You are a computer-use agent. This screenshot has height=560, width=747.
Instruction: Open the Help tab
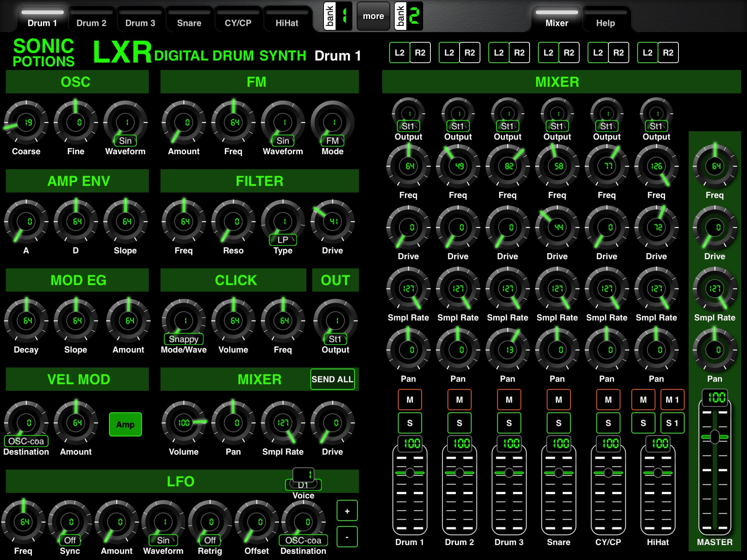(x=606, y=18)
